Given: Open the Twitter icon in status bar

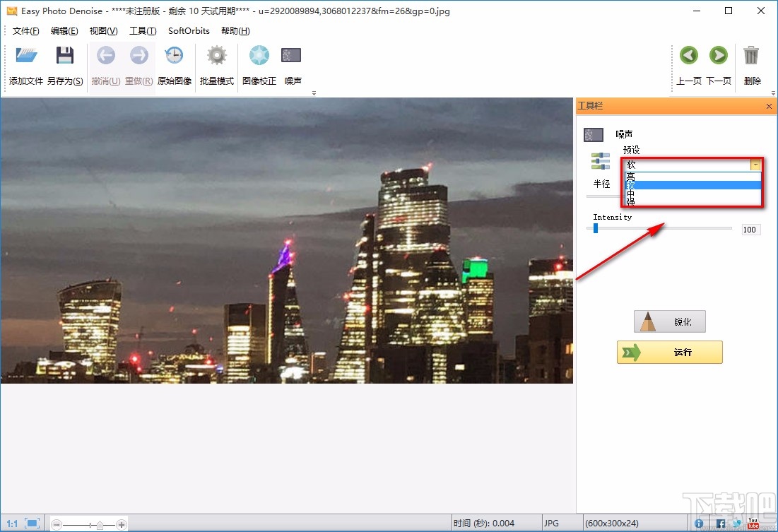Looking at the screenshot, I should tap(737, 524).
